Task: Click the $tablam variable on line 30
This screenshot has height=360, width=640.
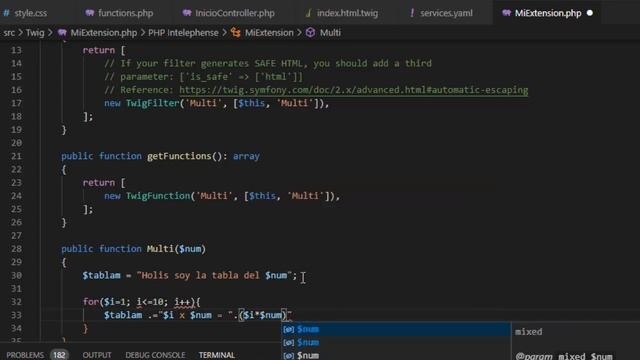Action: pos(102,275)
